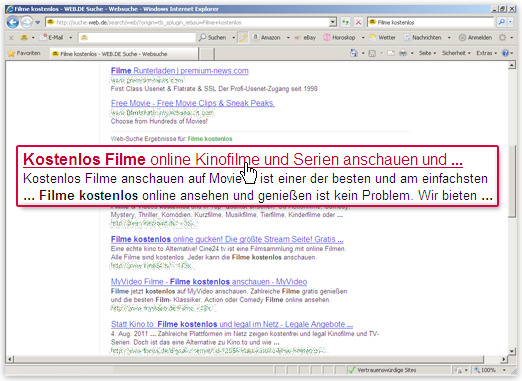Open 'Statt Kino.to: Filme kostenlos und legal' link

232,324
